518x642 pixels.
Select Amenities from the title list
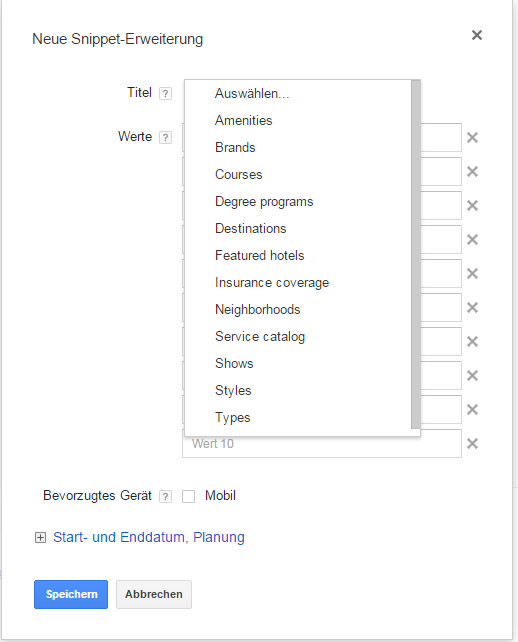[243, 120]
